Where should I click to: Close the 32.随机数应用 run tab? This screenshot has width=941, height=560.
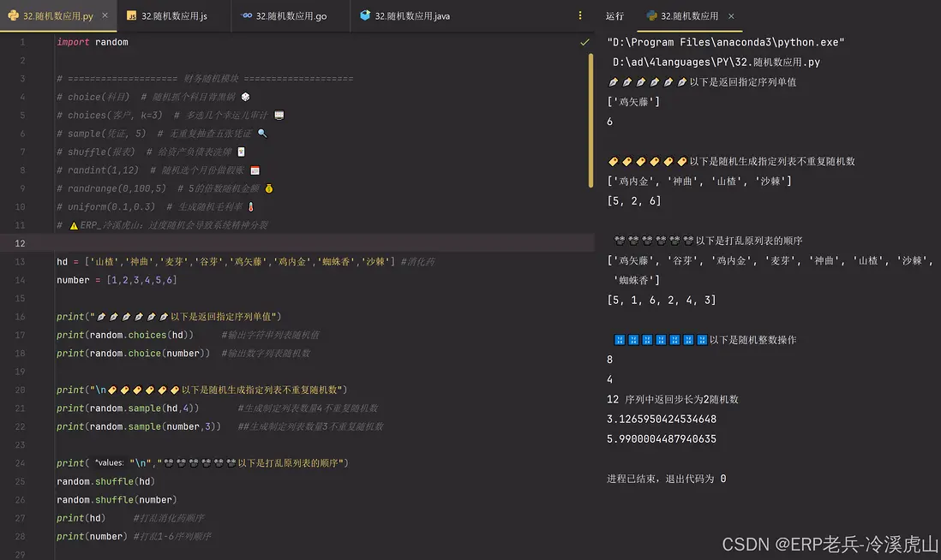pyautogui.click(x=731, y=16)
